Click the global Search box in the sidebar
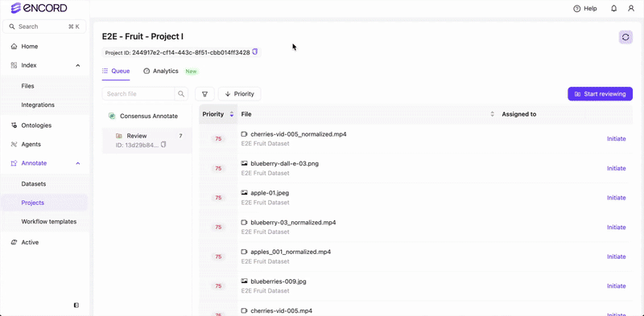This screenshot has height=316, width=644. pos(44,27)
